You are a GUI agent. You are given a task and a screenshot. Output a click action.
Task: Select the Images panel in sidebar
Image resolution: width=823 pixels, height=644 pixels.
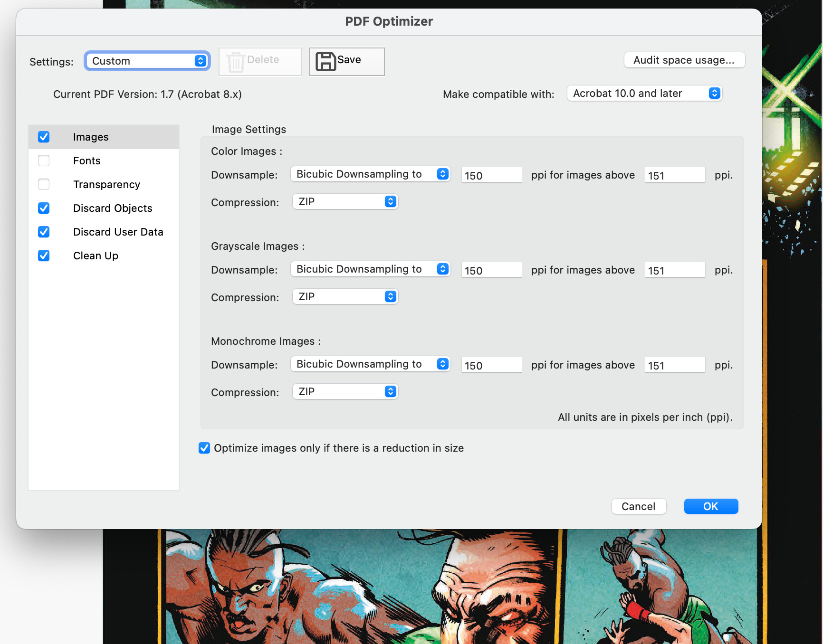click(104, 137)
